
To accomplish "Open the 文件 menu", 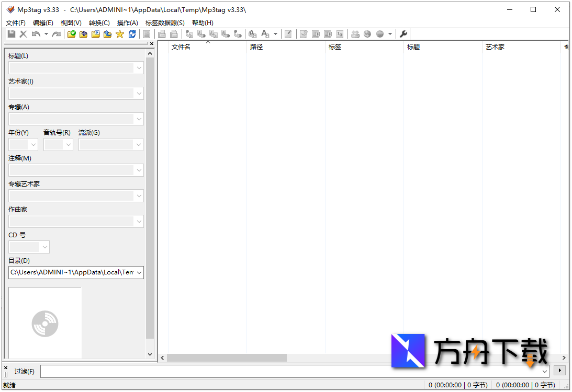I will coord(15,22).
